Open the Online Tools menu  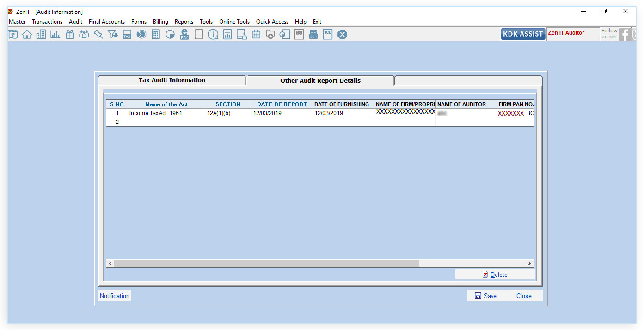point(234,22)
